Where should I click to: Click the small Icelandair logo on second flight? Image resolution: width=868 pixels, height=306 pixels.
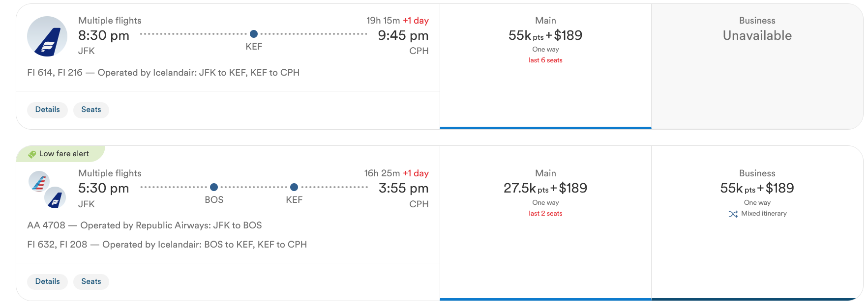[56, 198]
